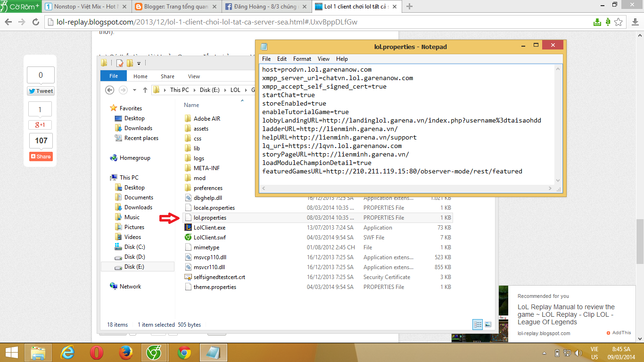Open new browser tab
The width and height of the screenshot is (644, 362).
click(x=409, y=7)
